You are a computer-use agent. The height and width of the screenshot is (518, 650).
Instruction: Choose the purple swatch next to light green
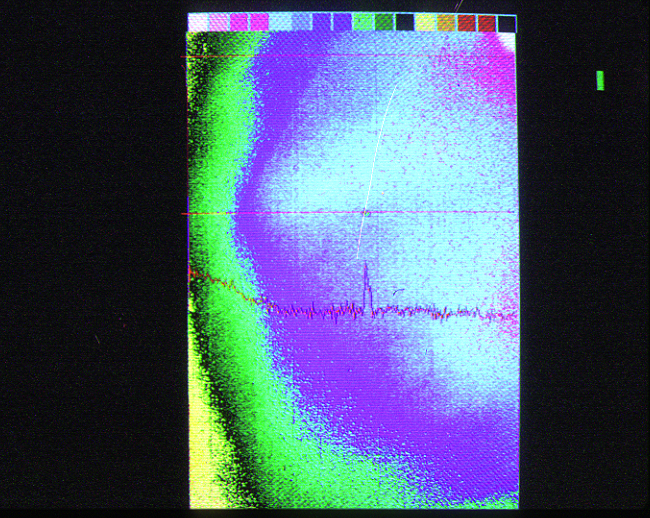342,22
